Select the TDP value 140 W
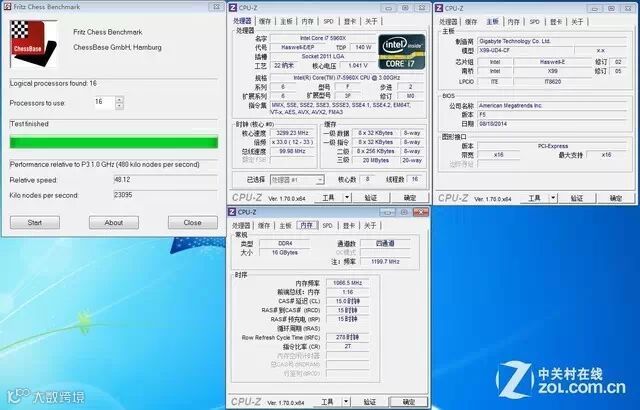This screenshot has height=410, width=640. coord(363,47)
